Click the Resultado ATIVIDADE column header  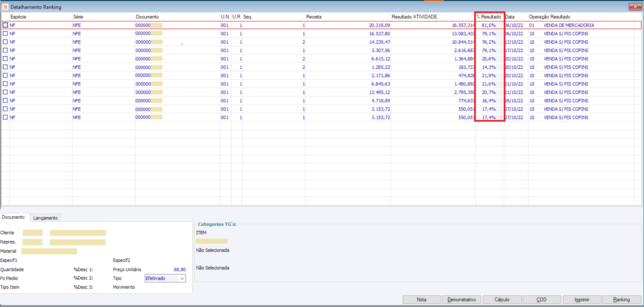click(x=433, y=17)
